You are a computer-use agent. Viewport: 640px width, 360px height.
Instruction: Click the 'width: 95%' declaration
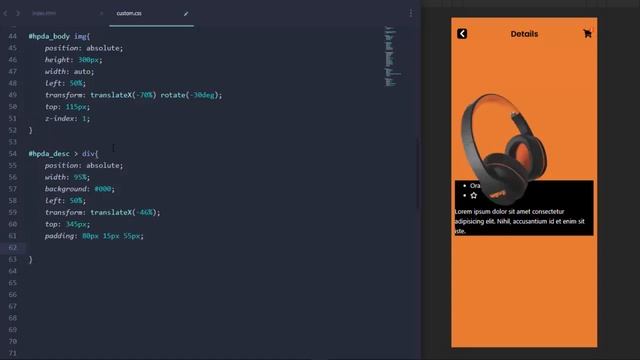(67, 177)
